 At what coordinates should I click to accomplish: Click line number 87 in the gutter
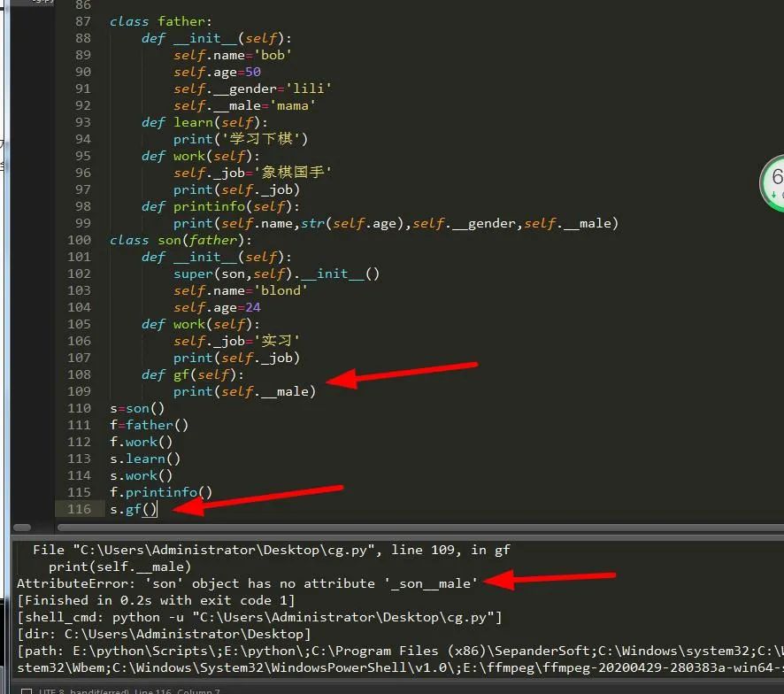pyautogui.click(x=81, y=21)
